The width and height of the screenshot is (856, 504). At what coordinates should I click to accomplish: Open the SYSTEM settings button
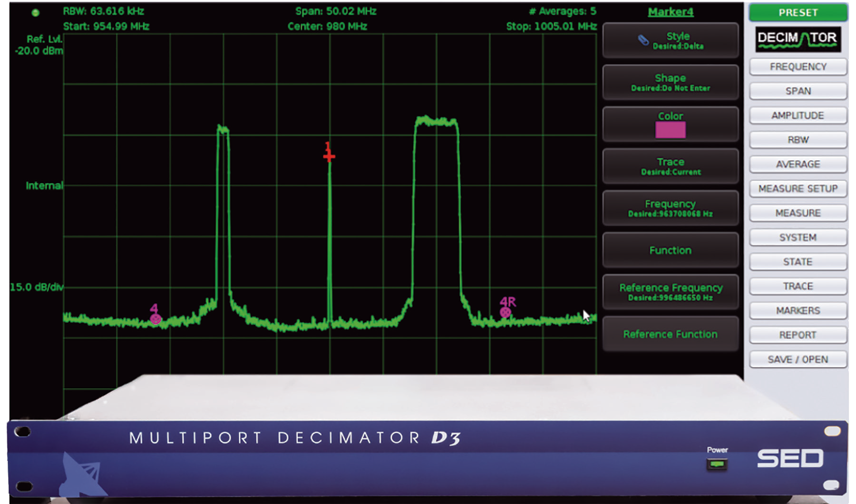point(798,237)
